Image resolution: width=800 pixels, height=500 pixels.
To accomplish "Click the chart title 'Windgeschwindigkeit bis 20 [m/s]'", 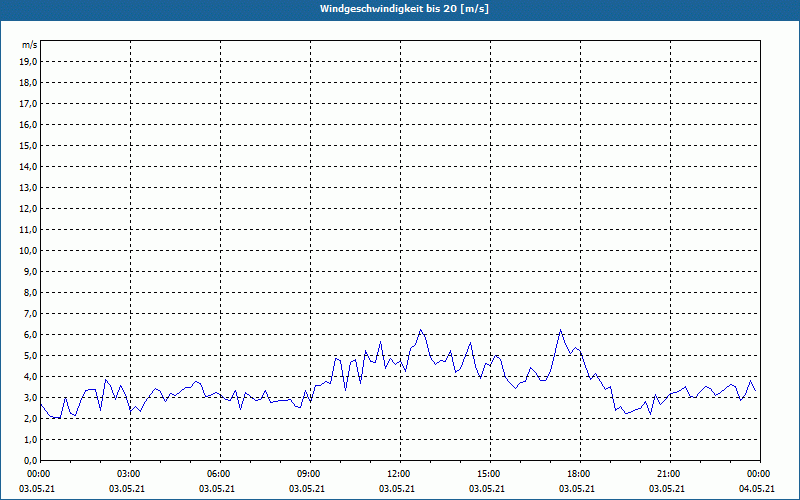I will pos(404,9).
